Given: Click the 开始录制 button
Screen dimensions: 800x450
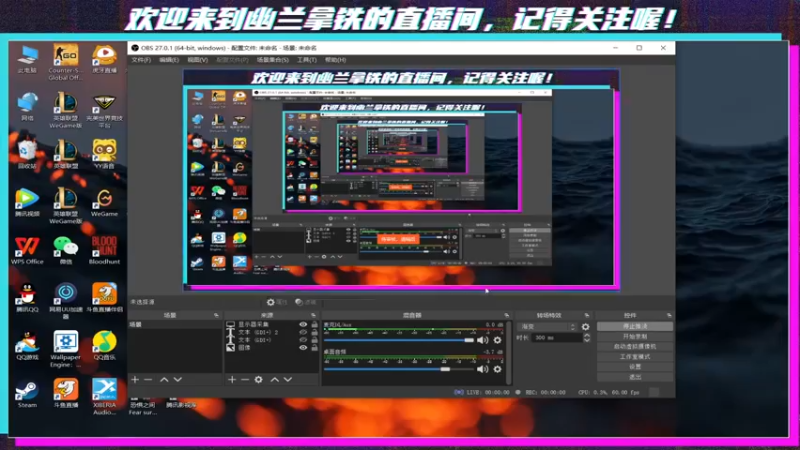Looking at the screenshot, I should click(635, 337).
